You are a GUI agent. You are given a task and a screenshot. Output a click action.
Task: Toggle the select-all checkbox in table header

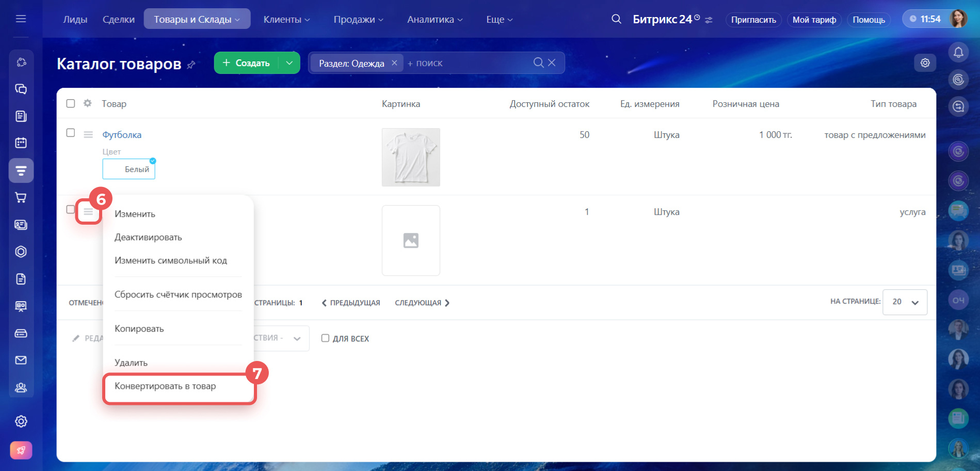pos(71,103)
